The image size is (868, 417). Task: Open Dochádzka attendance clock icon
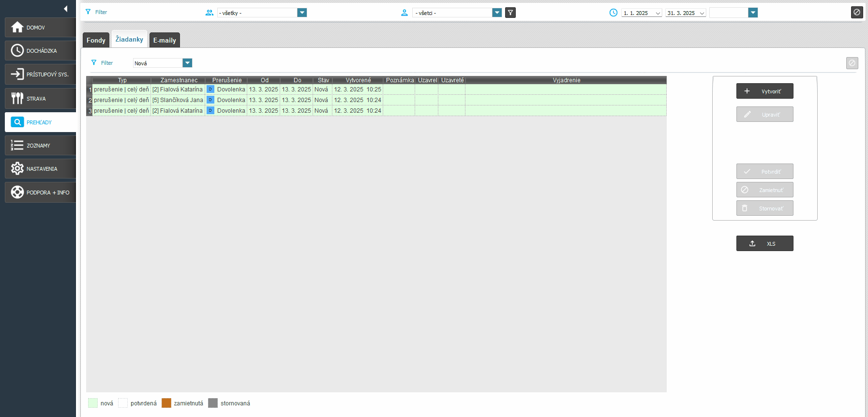17,51
